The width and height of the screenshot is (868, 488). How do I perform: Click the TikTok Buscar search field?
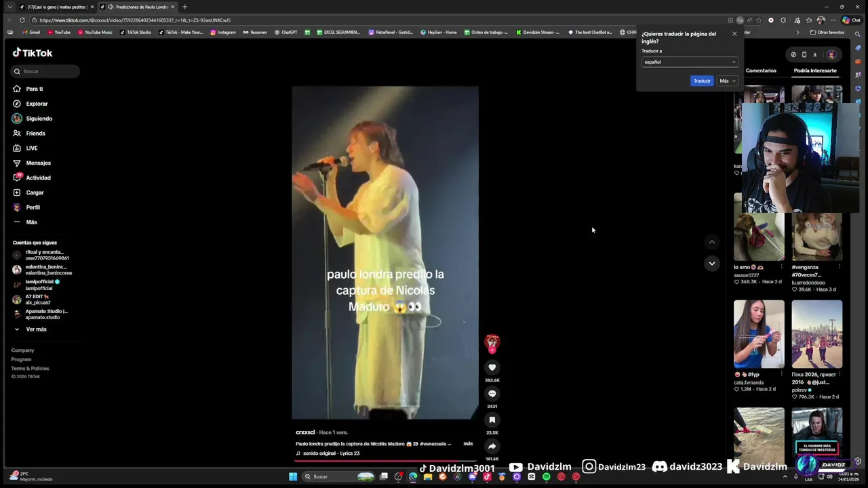(46, 71)
